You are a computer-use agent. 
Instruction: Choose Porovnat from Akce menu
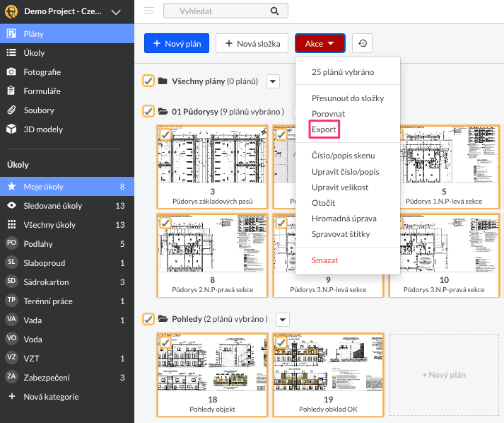coord(328,114)
